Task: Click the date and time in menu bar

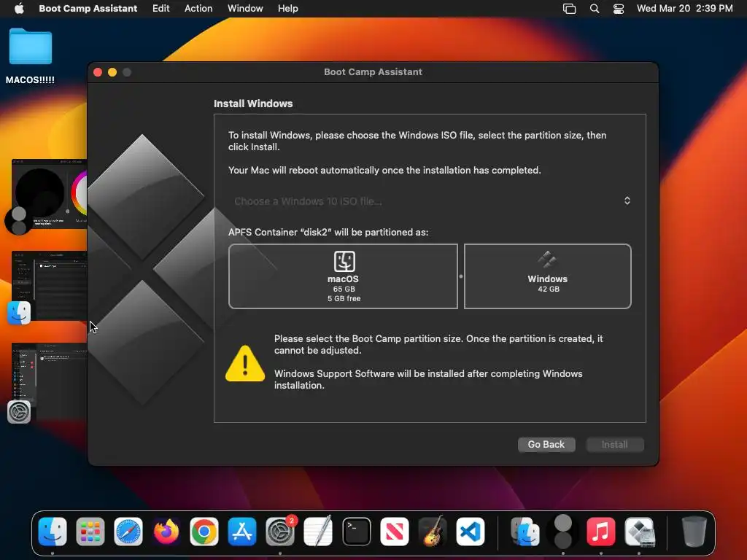Action: point(684,8)
